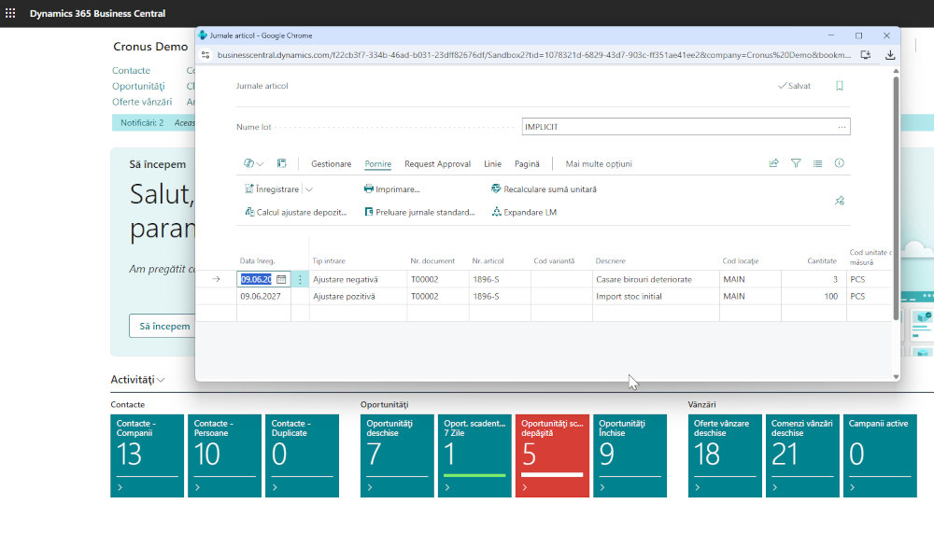Image resolution: width=934 pixels, height=560 pixels.
Task: Open the Gestionare menu tab
Action: [x=332, y=163]
